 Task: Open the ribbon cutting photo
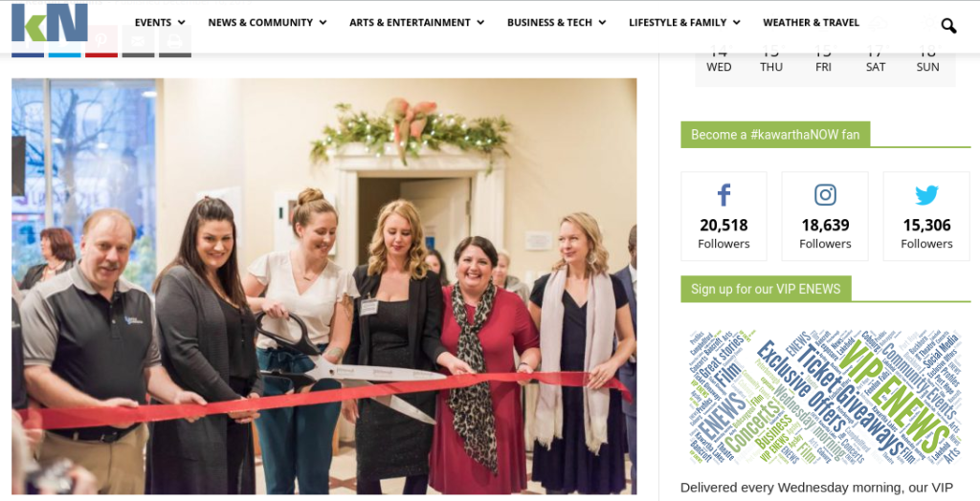[323, 286]
